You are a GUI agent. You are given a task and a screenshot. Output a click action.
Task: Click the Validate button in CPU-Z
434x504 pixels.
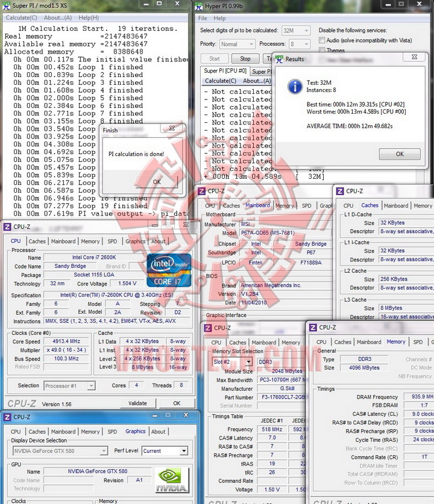pyautogui.click(x=137, y=403)
